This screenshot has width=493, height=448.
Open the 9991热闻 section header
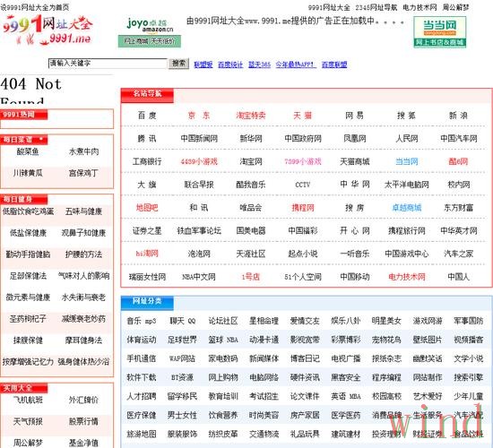click(x=24, y=115)
